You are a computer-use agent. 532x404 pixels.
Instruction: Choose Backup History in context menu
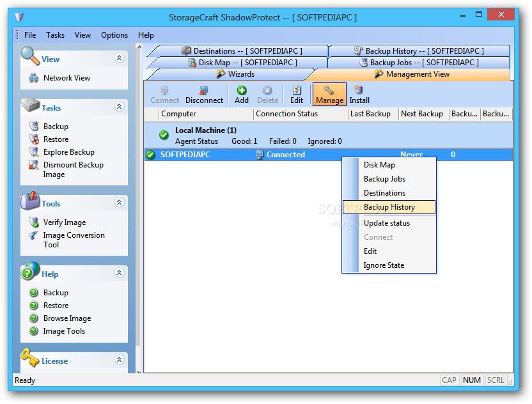pyautogui.click(x=389, y=207)
